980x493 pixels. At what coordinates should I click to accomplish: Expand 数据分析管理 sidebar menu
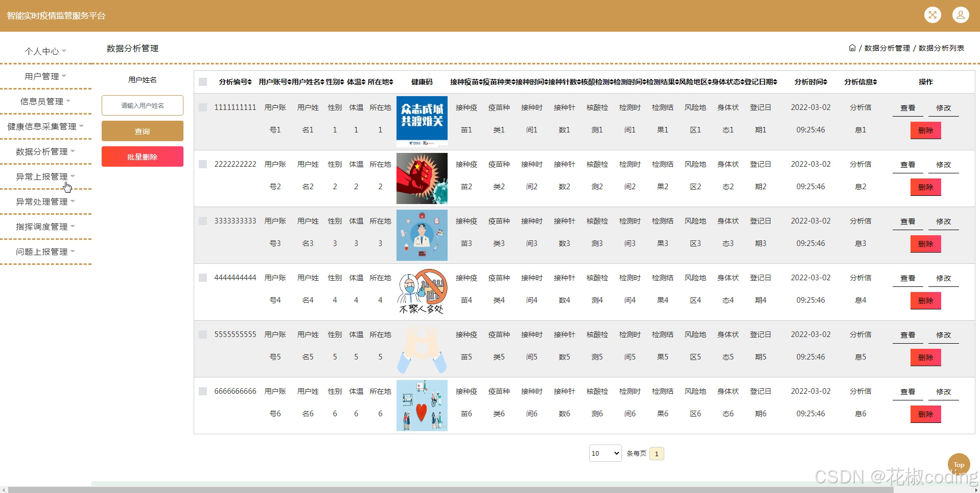click(45, 151)
